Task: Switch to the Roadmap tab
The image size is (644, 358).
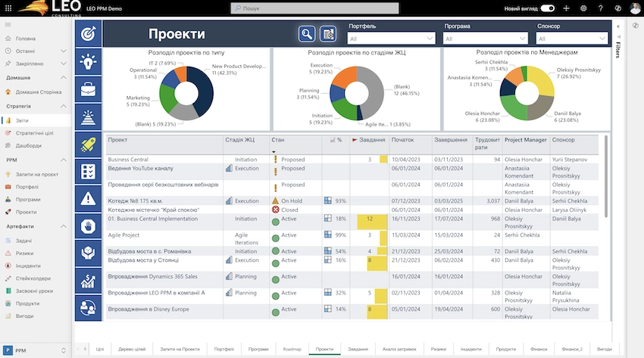Action: [292, 348]
